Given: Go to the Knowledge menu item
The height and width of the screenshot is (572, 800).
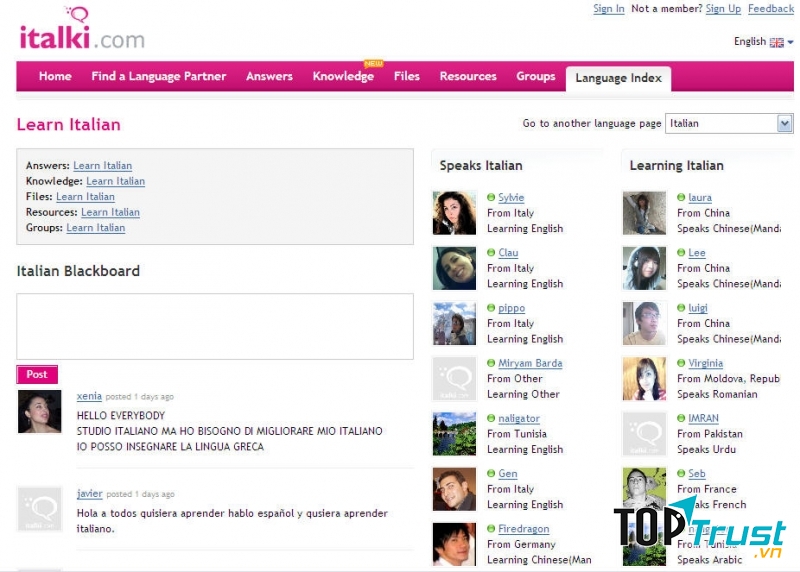Looking at the screenshot, I should (x=343, y=76).
